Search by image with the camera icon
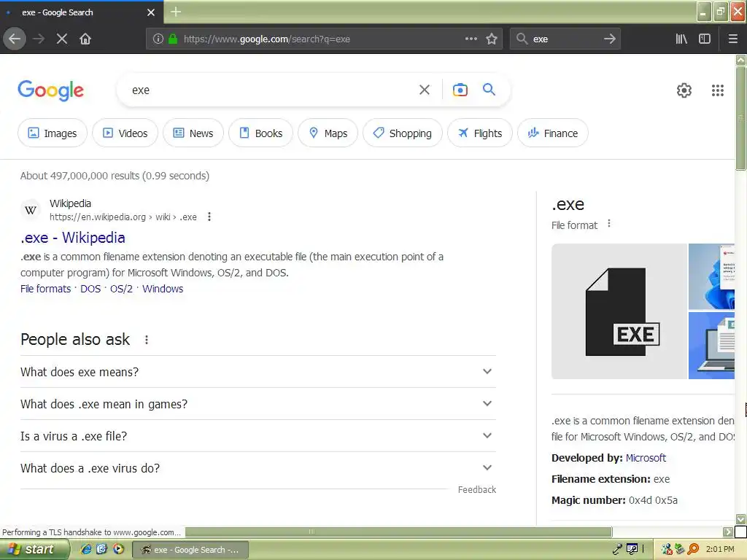 (460, 90)
